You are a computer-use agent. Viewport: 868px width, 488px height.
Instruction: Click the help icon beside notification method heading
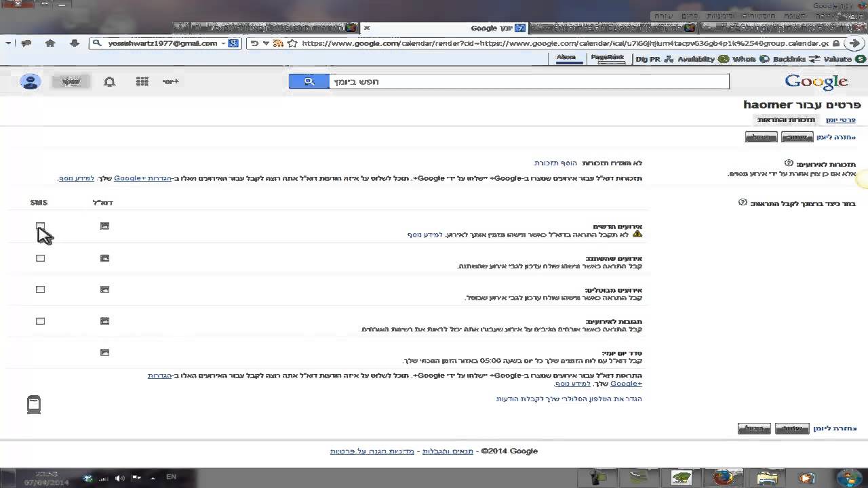click(743, 202)
